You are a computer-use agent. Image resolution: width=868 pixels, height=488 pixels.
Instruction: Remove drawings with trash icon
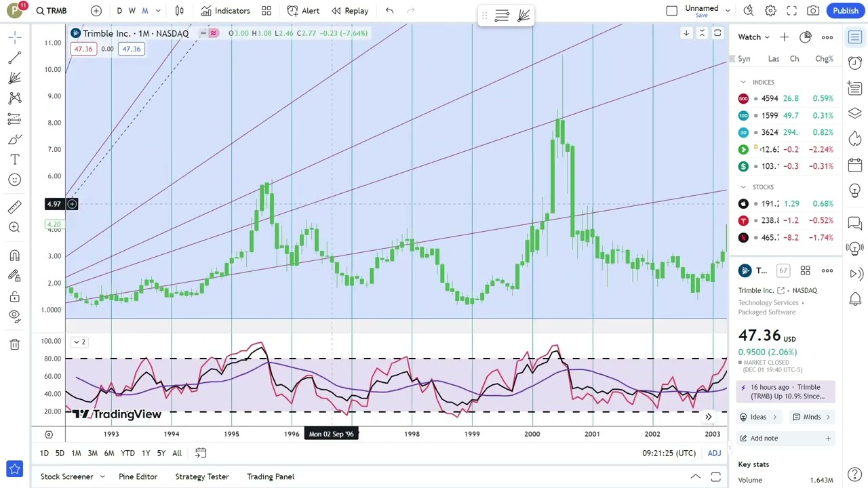(15, 344)
